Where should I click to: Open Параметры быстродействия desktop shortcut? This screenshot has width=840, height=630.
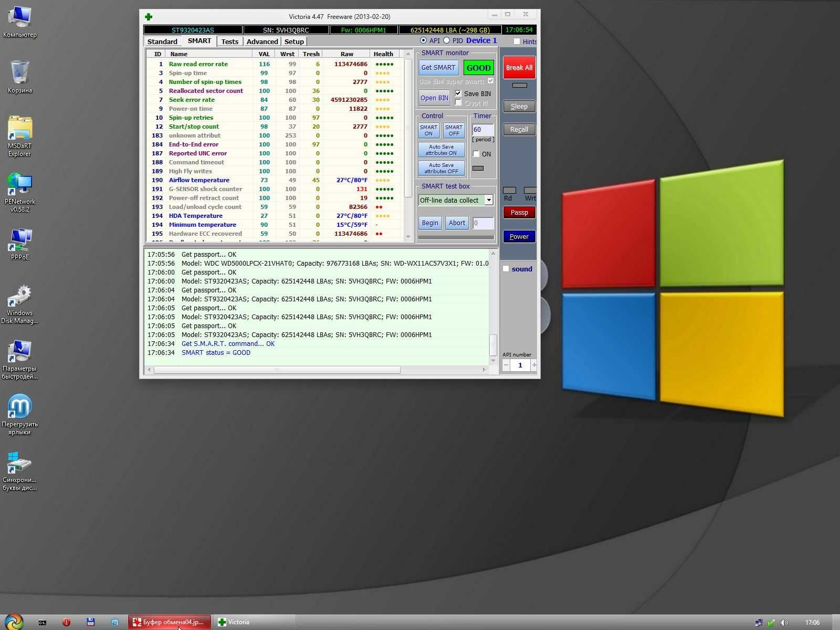[x=19, y=360]
